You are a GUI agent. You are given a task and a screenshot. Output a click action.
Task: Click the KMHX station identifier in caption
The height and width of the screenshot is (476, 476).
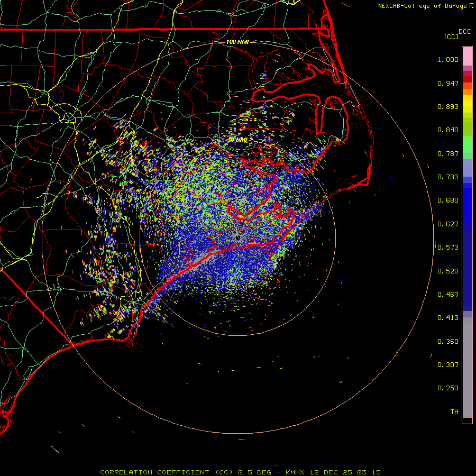pos(295,472)
